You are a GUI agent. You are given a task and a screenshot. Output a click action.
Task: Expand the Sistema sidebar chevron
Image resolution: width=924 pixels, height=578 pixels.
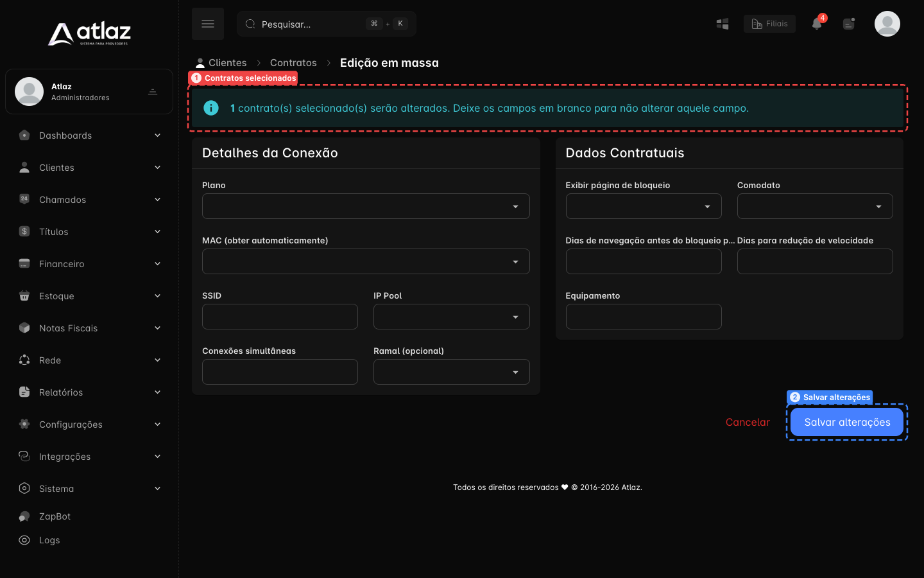click(x=157, y=489)
